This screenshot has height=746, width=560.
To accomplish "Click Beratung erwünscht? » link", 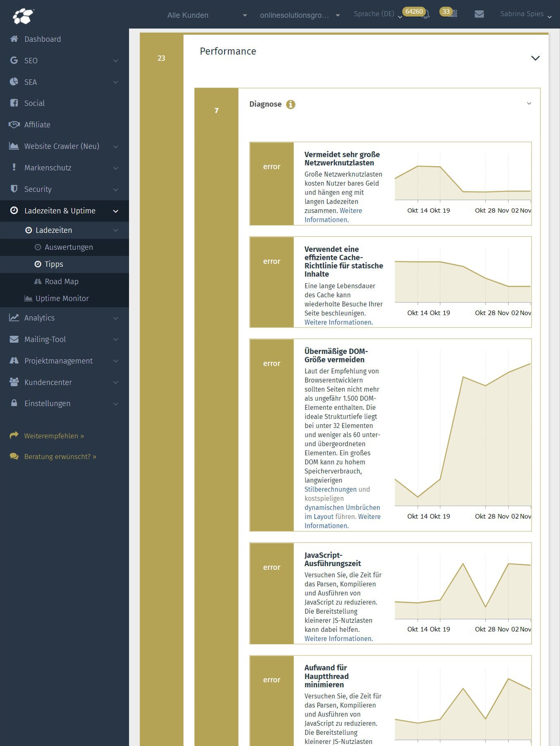I will point(60,457).
